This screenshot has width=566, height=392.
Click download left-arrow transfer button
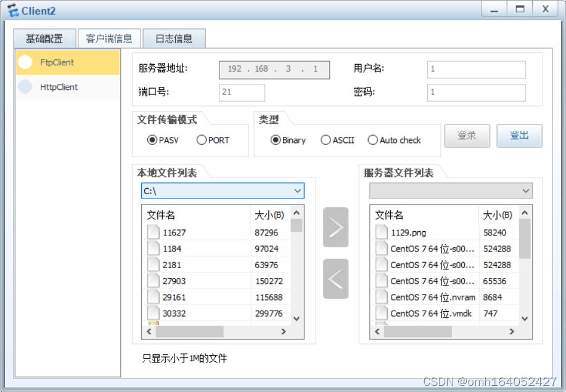pos(335,279)
